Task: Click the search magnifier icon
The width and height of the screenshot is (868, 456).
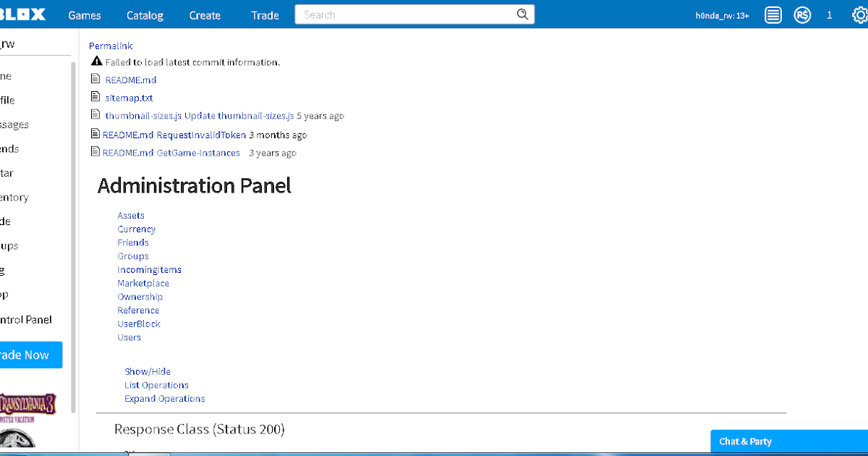Action: [522, 14]
